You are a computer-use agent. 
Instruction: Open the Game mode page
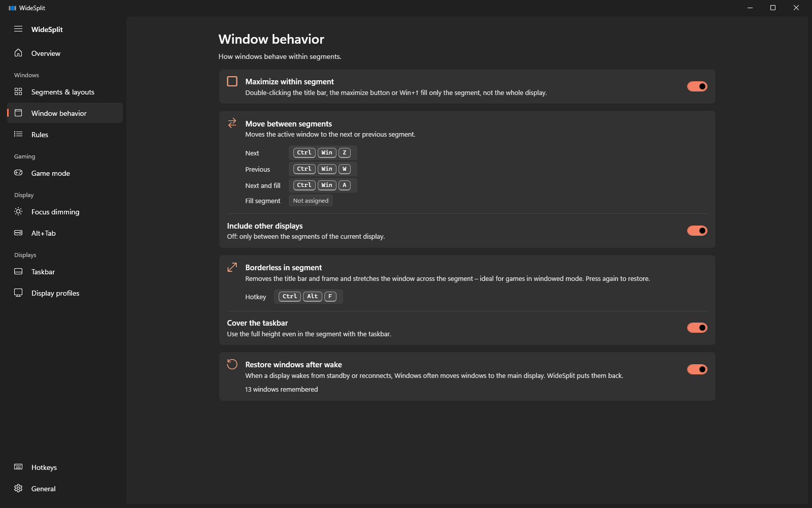coord(65,173)
